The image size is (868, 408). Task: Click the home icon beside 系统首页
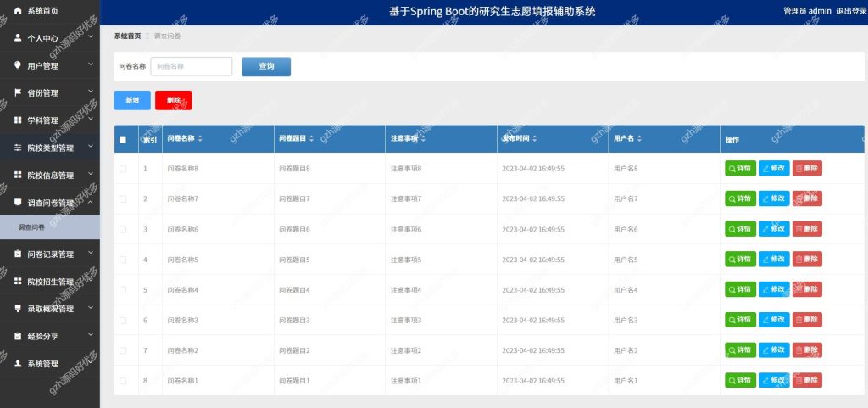point(18,10)
